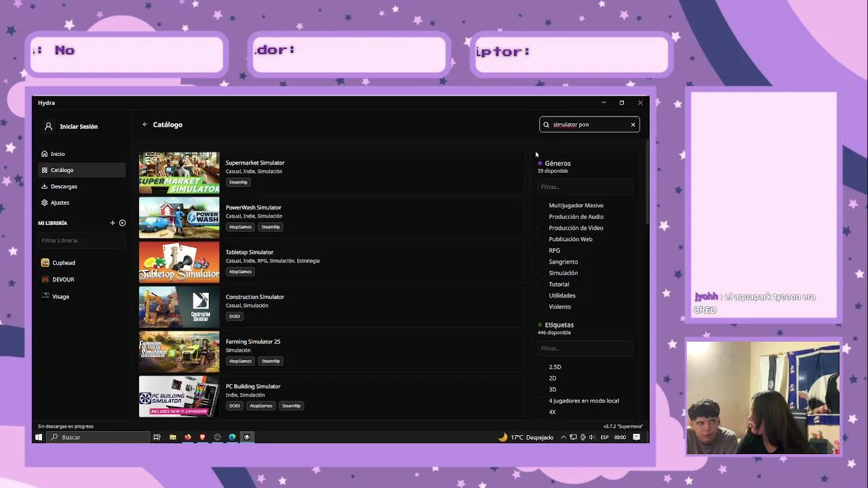Viewport: 868px width, 488px height.
Task: Click Sin descargas en progreso status
Action: click(x=66, y=426)
